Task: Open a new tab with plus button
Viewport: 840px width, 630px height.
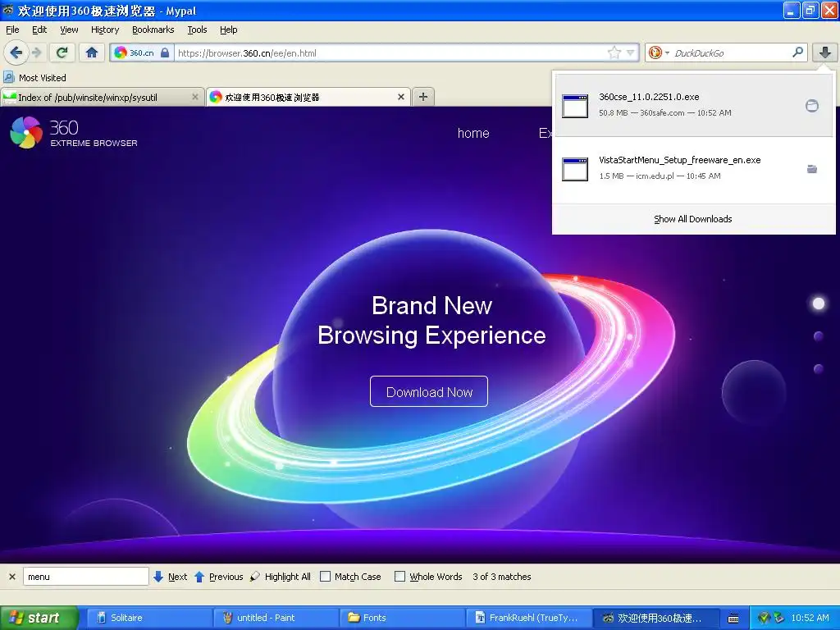Action: (423, 97)
